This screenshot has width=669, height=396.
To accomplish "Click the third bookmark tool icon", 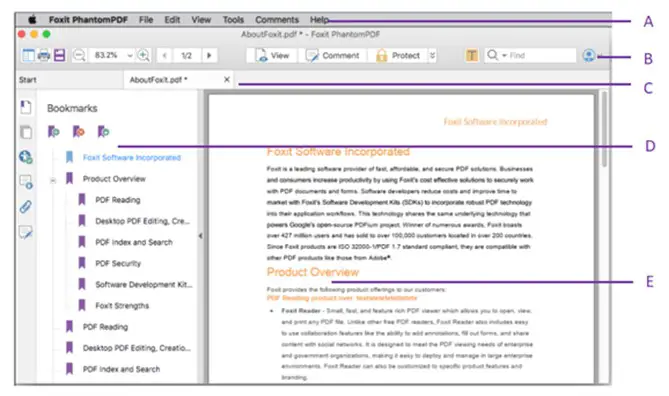I will point(103,132).
